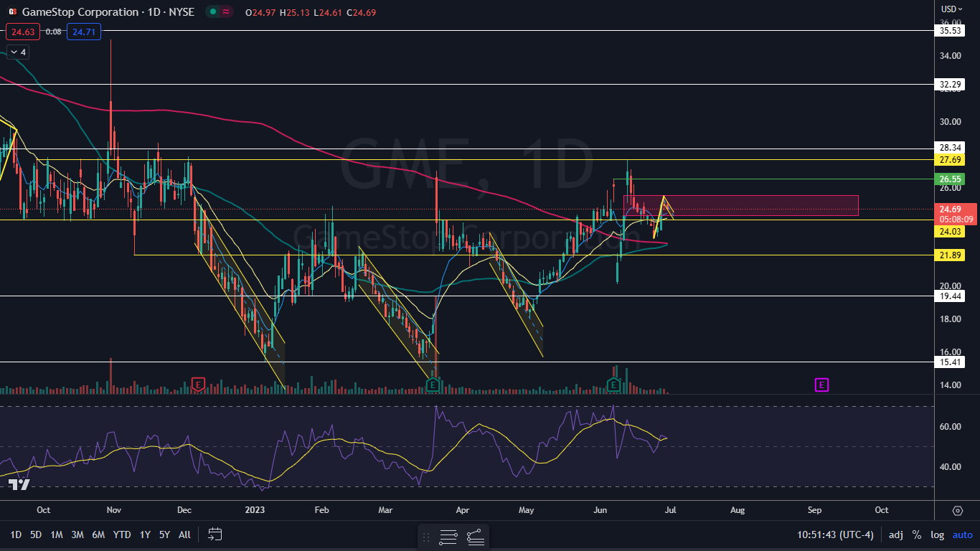The height and width of the screenshot is (551, 980).
Task: Click the drag handle of floating toolbar
Action: [x=426, y=537]
